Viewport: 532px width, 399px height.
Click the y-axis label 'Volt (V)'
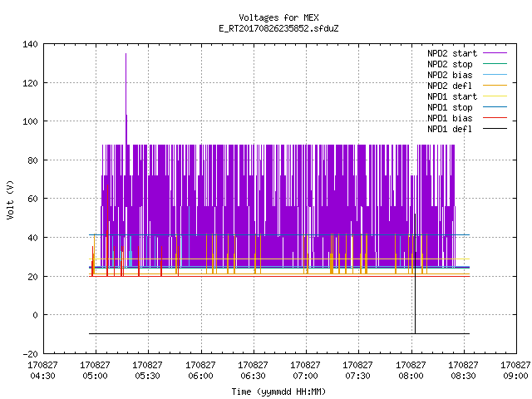coord(10,199)
